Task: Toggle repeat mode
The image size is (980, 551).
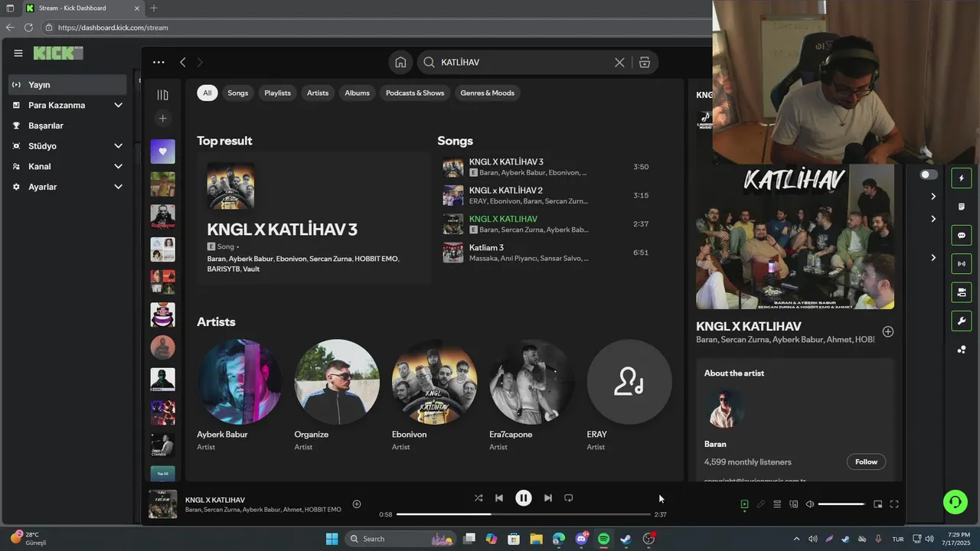Action: point(569,498)
